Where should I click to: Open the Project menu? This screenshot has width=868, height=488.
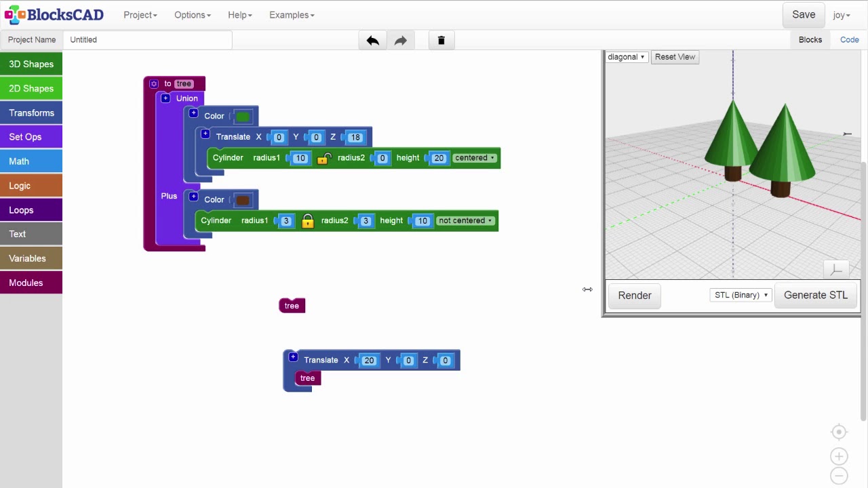point(140,15)
